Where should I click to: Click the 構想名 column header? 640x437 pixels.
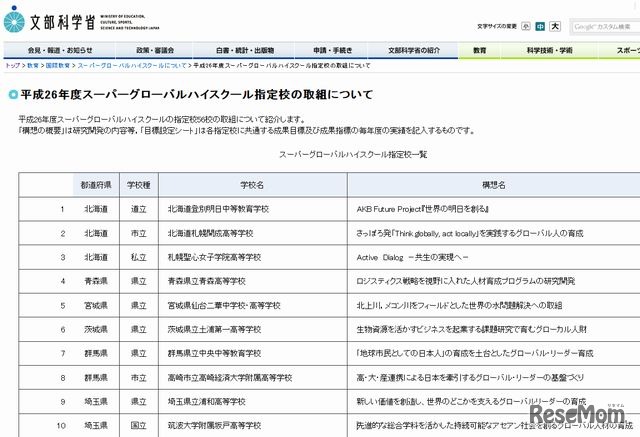pos(493,185)
